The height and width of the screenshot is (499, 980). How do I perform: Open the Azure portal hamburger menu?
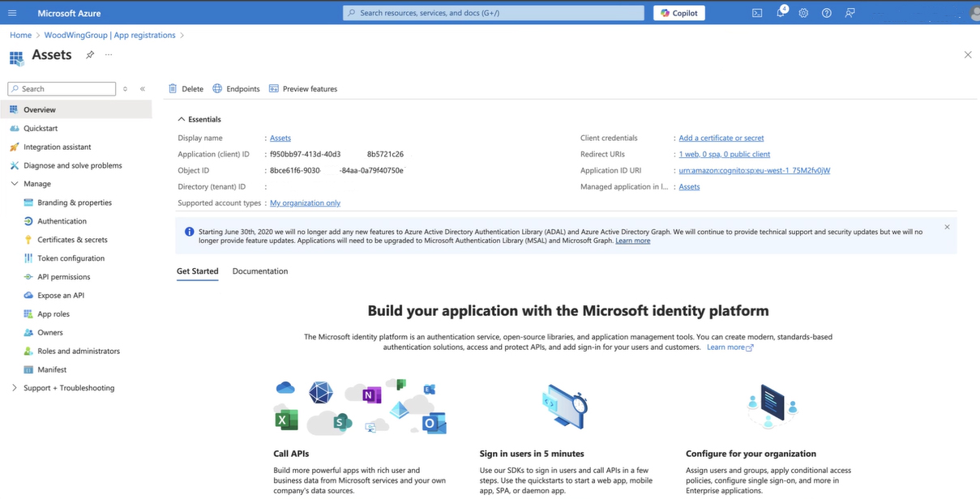coord(11,13)
